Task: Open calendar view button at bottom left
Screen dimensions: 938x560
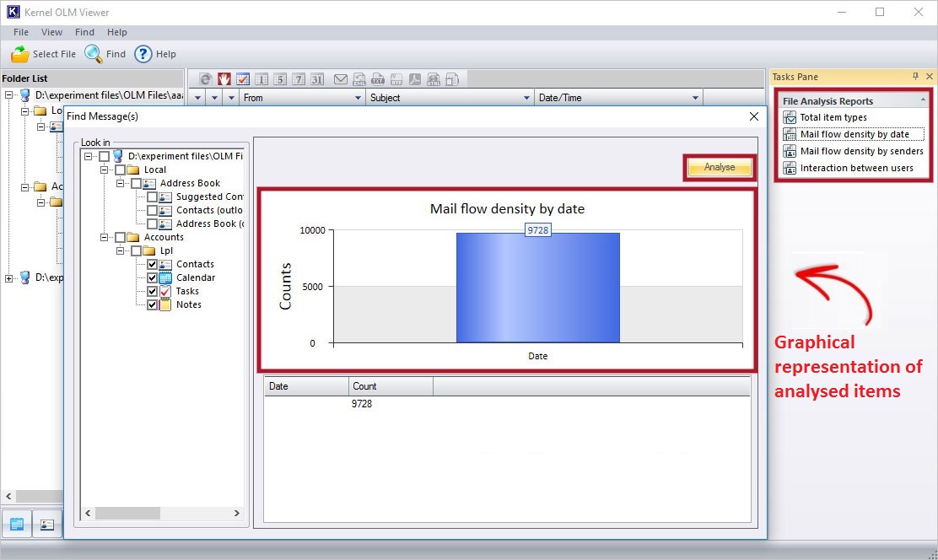Action: point(17,524)
